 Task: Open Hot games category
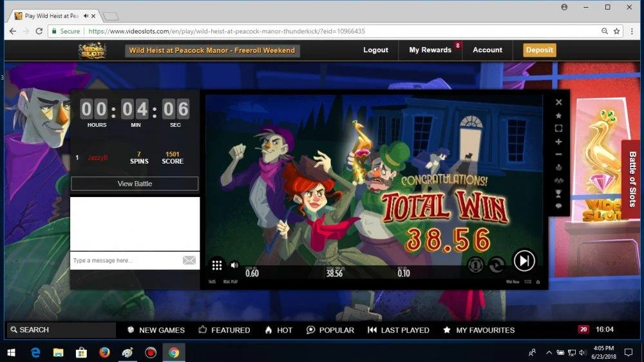point(278,330)
